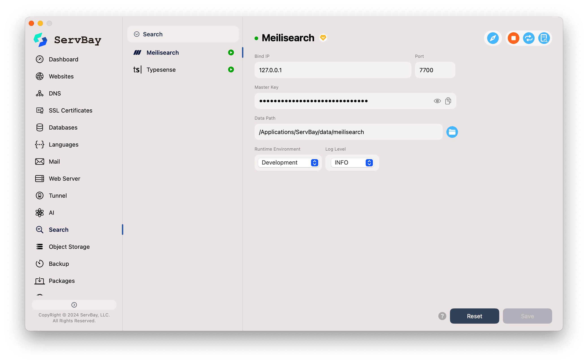This screenshot has width=588, height=364.
Task: Click the Port field showing 7700
Action: 435,70
